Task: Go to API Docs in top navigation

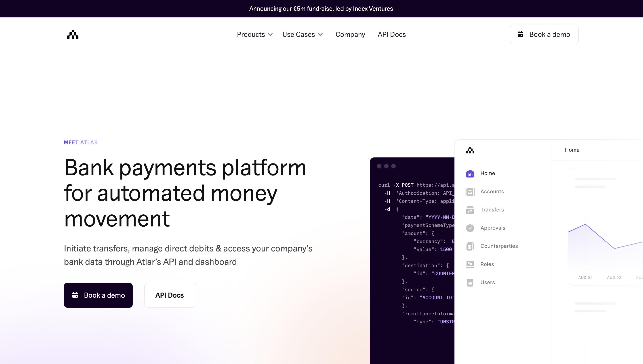Action: pyautogui.click(x=391, y=34)
